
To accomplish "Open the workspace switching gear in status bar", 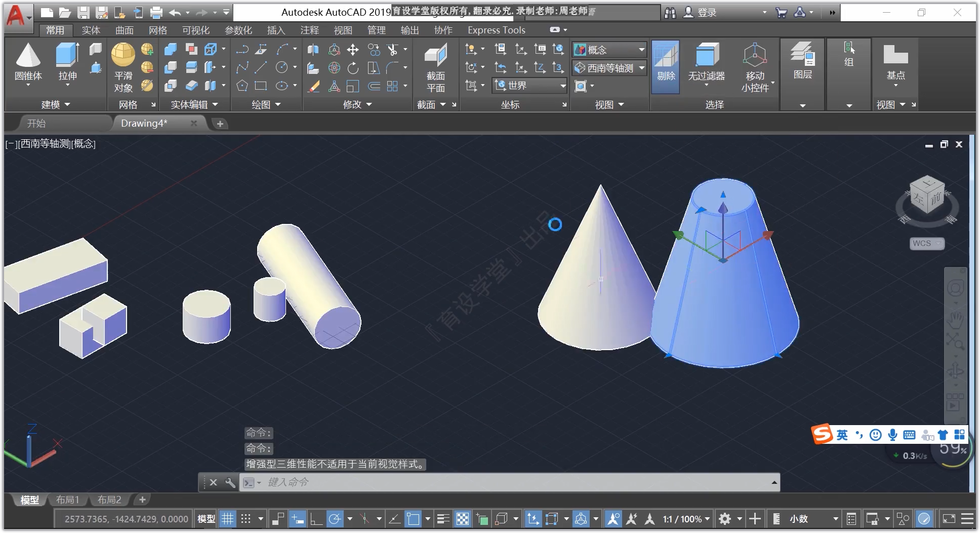I will [725, 519].
